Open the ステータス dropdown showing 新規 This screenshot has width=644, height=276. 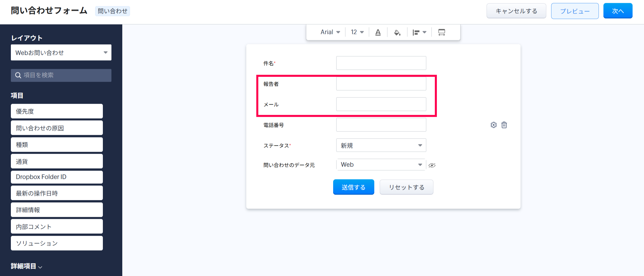click(x=381, y=145)
